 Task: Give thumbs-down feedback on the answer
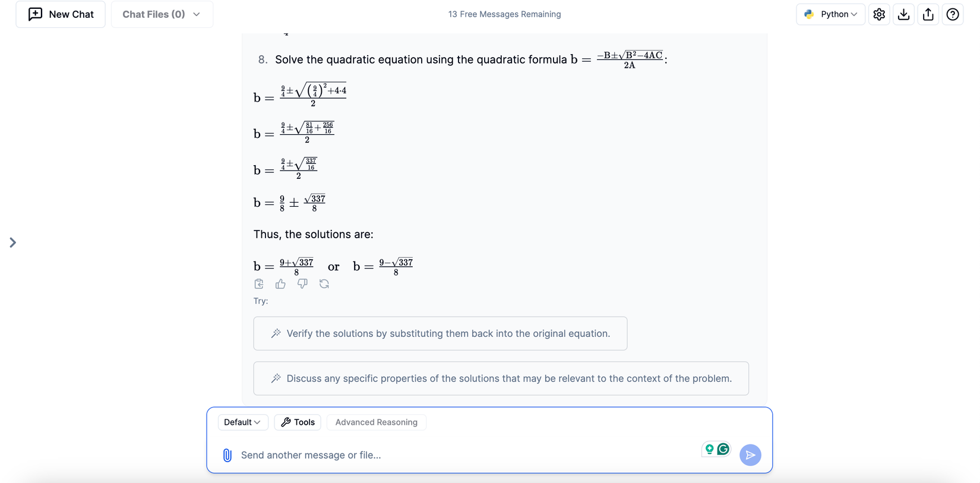click(302, 284)
